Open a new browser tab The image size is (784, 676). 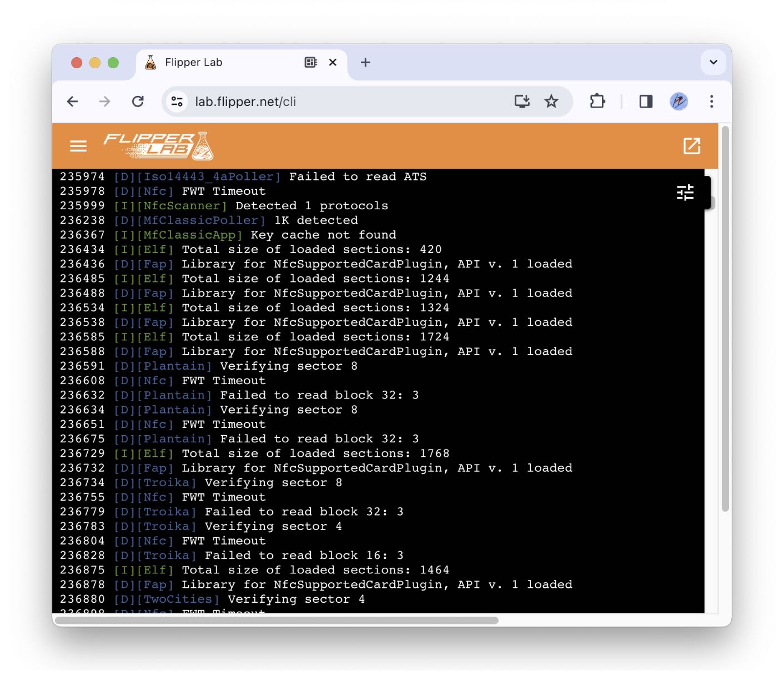[365, 62]
